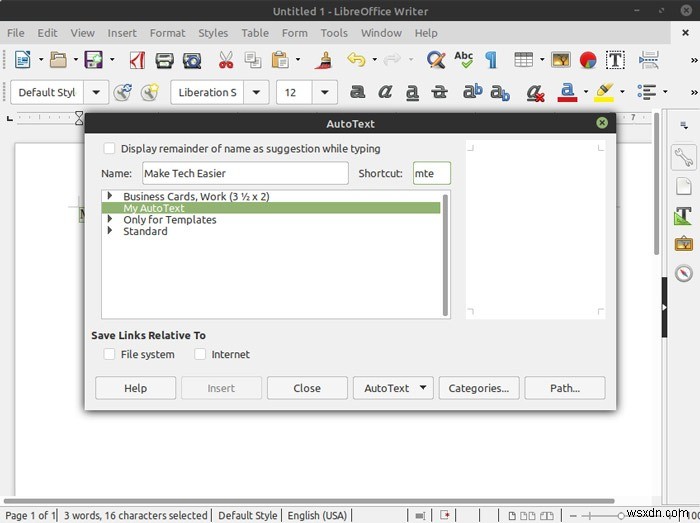
Task: Click New Style from Selection icon
Action: [x=150, y=92]
